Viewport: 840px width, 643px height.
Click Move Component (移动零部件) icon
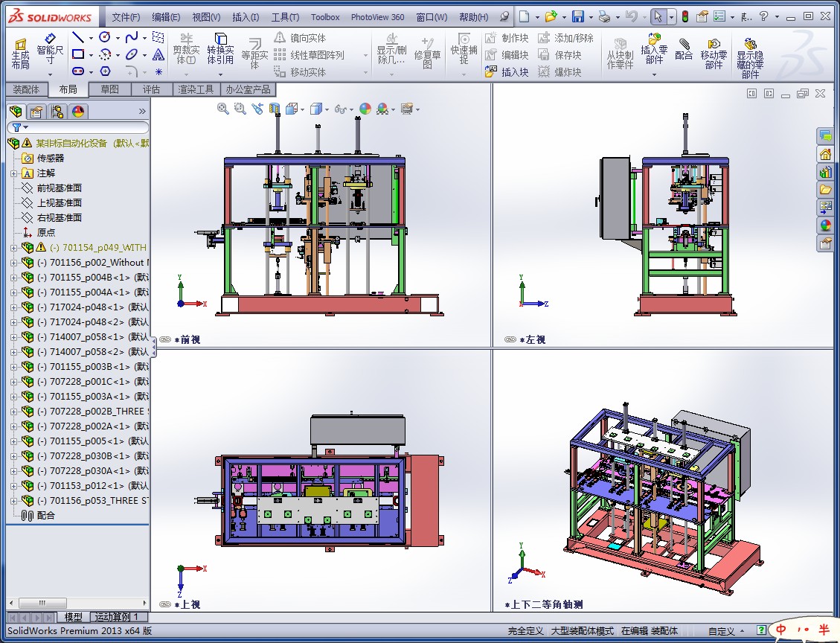click(714, 54)
